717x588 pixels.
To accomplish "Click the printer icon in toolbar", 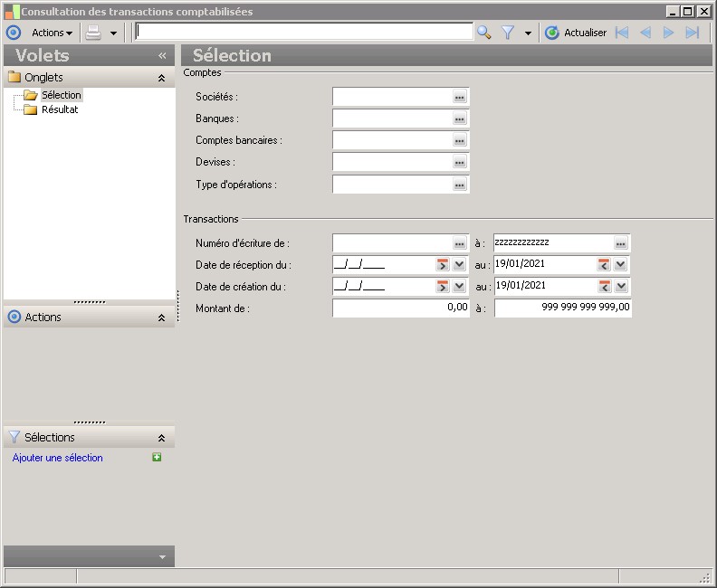I will (93, 33).
